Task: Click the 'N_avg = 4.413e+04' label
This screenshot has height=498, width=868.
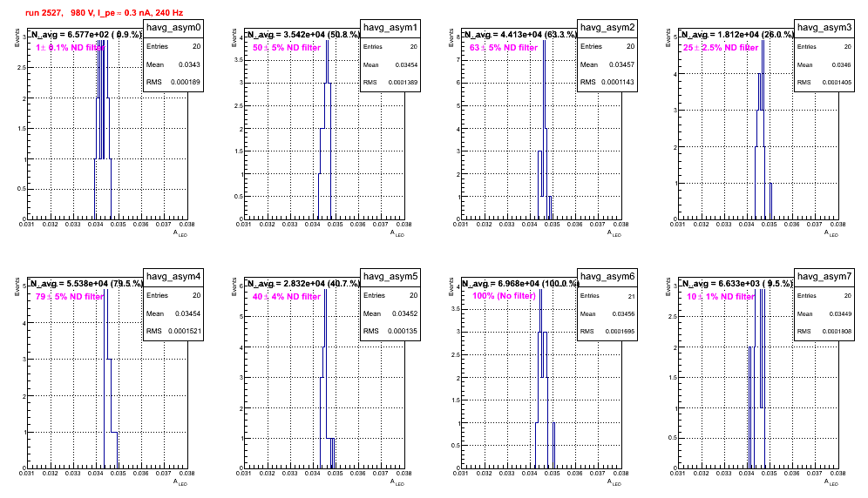Action: 503,34
